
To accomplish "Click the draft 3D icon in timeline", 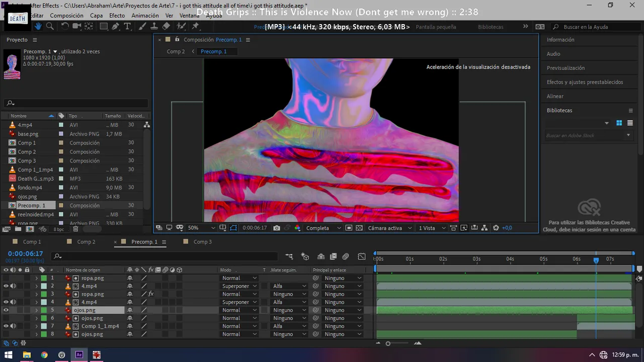I will (305, 256).
